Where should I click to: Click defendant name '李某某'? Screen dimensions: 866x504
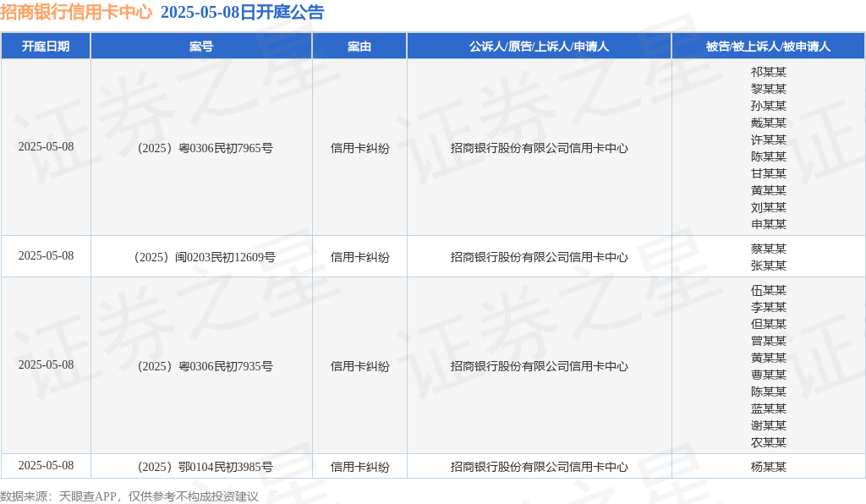click(x=768, y=307)
